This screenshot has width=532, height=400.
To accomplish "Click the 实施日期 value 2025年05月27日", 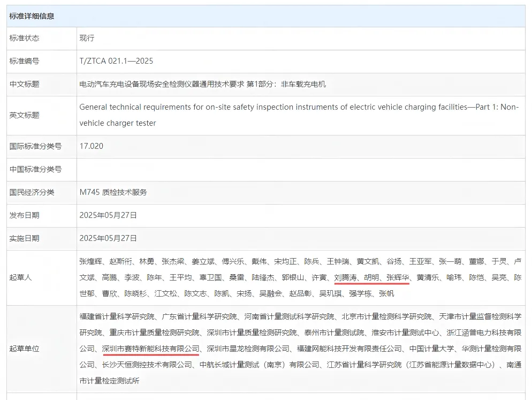I will [x=108, y=238].
